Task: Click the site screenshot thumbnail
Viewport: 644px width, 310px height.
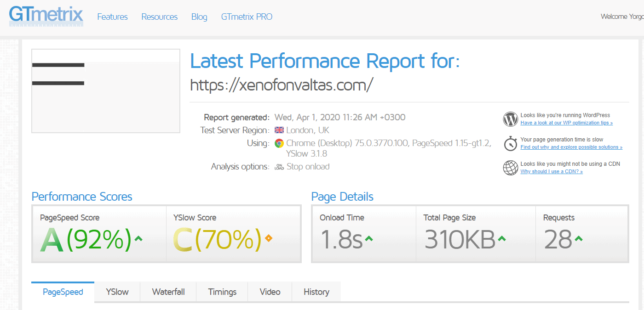Action: point(106,91)
